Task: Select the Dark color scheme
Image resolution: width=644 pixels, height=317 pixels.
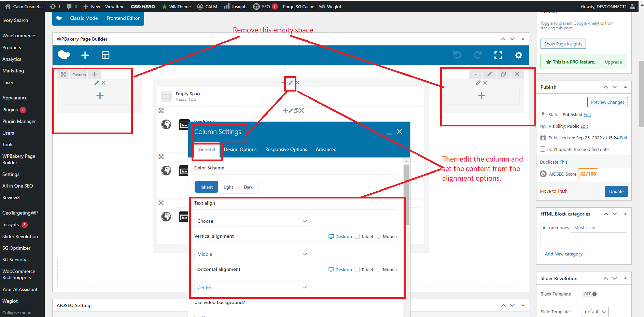Action: 248,187
